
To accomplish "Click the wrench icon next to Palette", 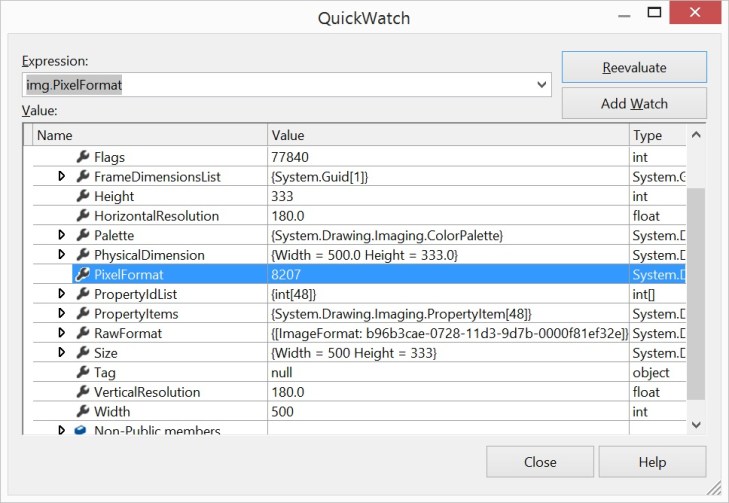I will (83, 235).
